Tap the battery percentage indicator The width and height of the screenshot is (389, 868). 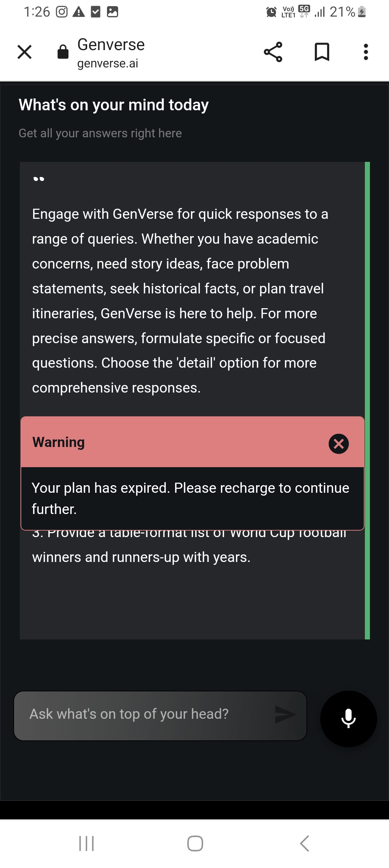342,12
